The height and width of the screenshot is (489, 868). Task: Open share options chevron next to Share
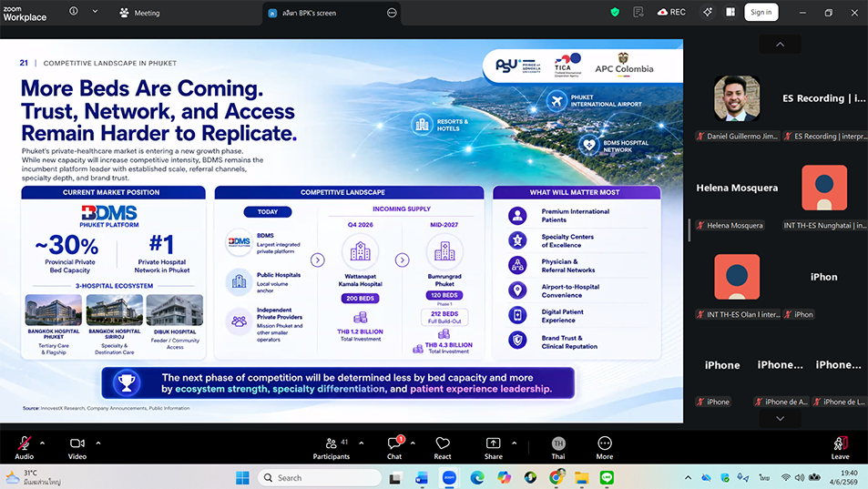coord(514,443)
